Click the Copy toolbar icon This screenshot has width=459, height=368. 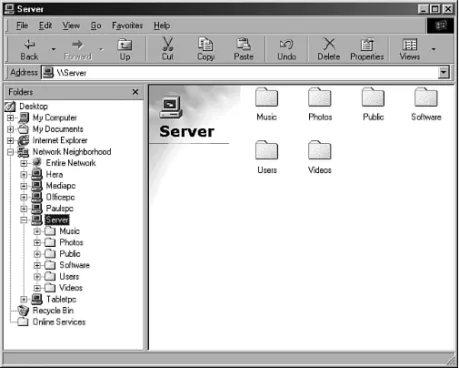(x=206, y=44)
